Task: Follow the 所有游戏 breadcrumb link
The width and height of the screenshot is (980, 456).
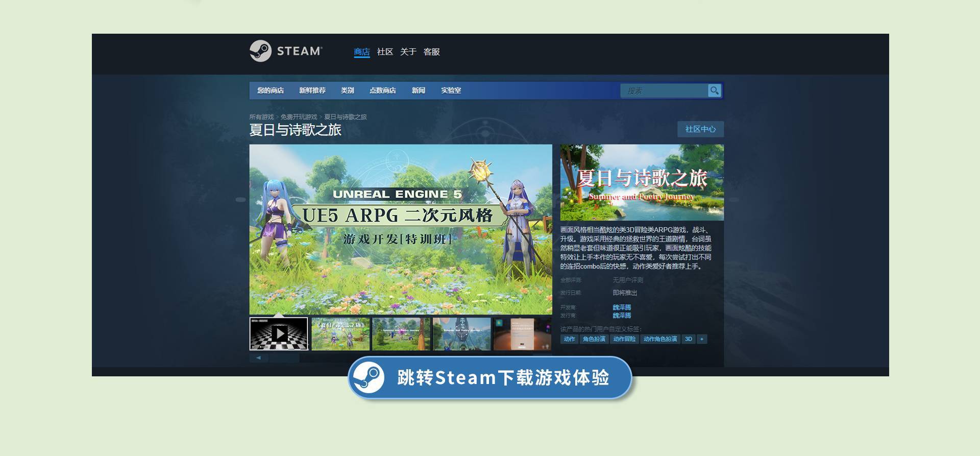Action: tap(261, 117)
